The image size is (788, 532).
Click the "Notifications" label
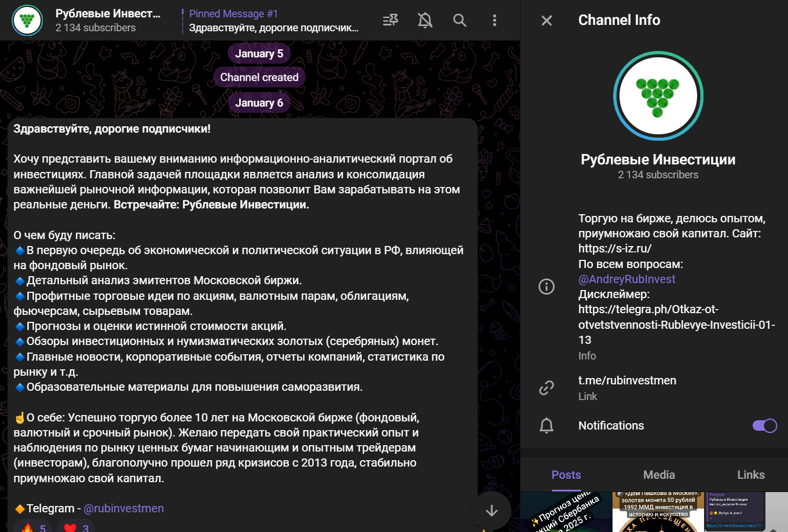611,425
